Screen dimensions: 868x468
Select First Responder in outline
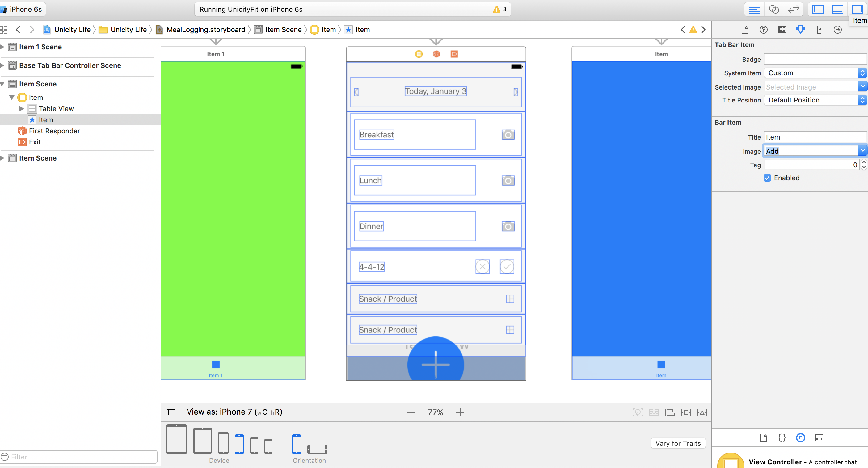pos(54,131)
